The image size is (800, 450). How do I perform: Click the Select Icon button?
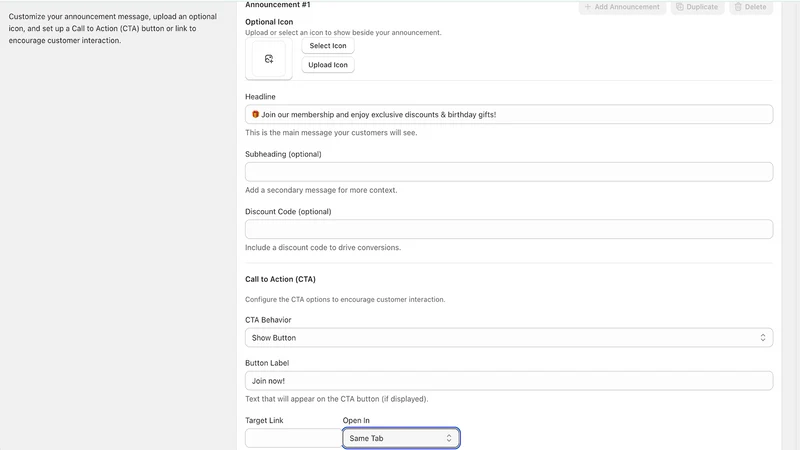click(x=328, y=45)
